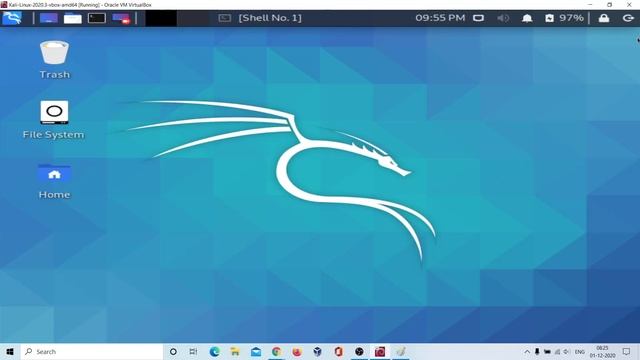Click the ENG language indicator
This screenshot has width=640, height=360.
click(580, 351)
